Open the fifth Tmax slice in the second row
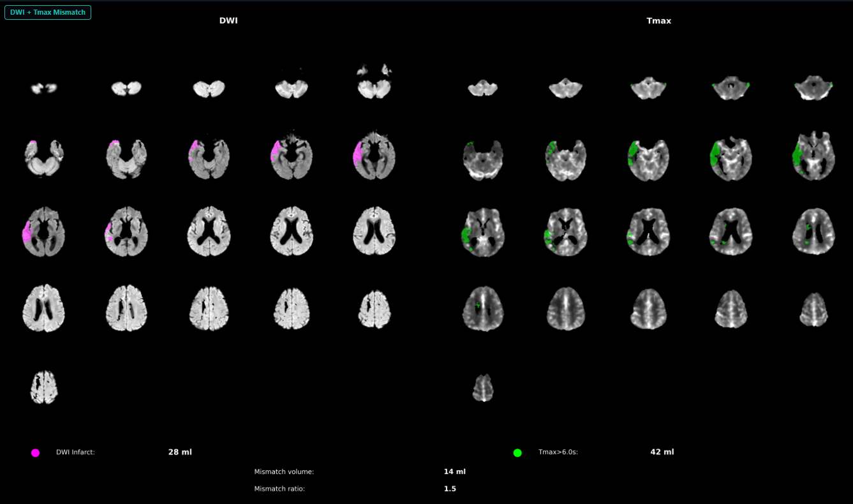The width and height of the screenshot is (853, 504). click(813, 156)
